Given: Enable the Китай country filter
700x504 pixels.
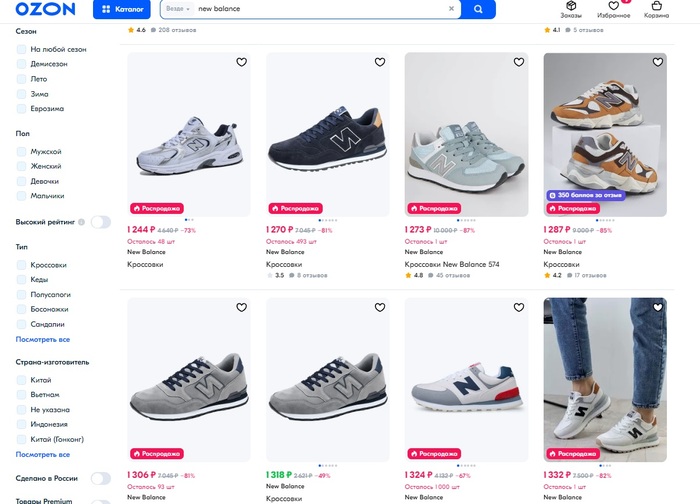Looking at the screenshot, I should pos(22,380).
